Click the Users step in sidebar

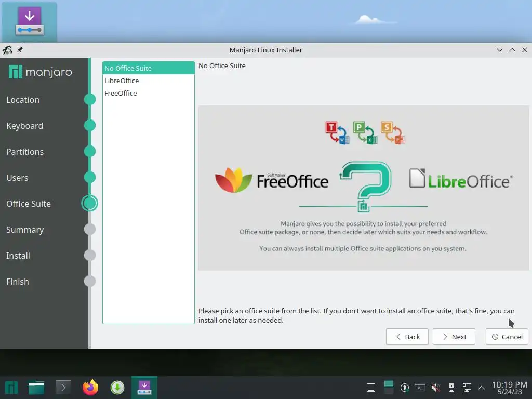click(x=17, y=178)
